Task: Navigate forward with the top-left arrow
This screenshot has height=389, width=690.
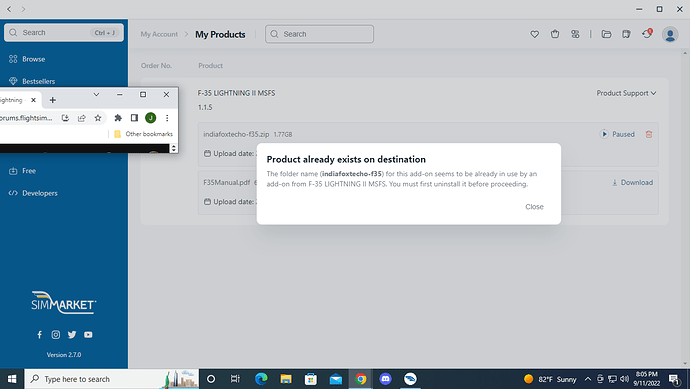Action: pyautogui.click(x=23, y=9)
